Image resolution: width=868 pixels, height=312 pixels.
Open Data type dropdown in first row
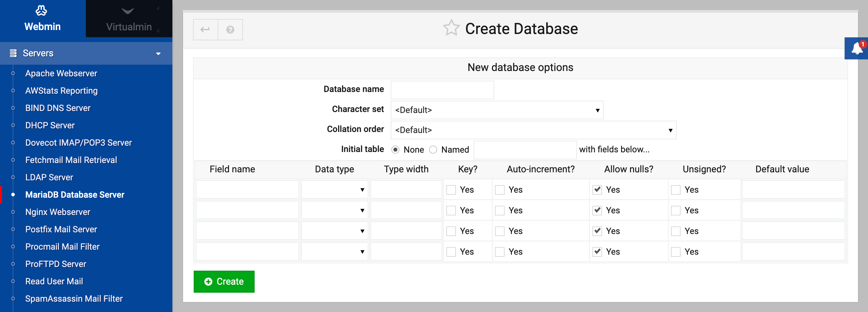pyautogui.click(x=334, y=190)
